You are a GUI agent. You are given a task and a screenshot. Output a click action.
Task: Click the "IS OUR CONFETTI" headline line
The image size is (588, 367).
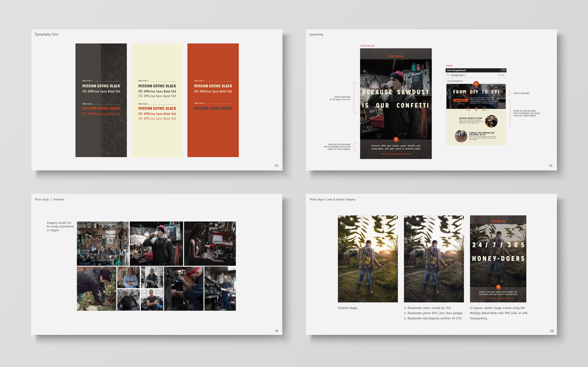click(x=396, y=105)
